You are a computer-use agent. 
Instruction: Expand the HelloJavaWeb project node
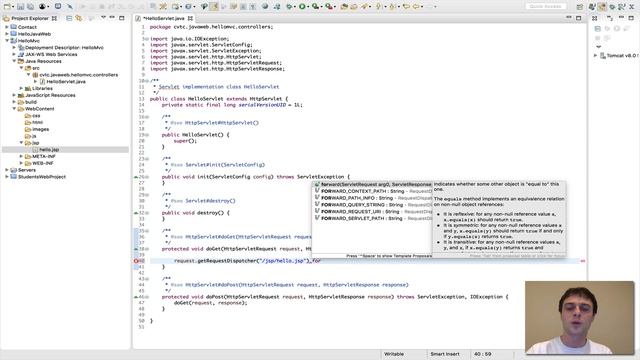(7, 34)
